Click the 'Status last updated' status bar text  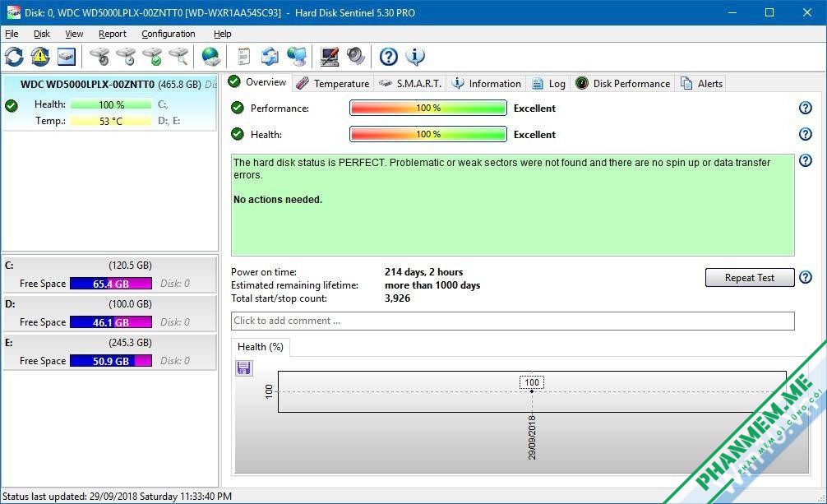click(x=117, y=497)
